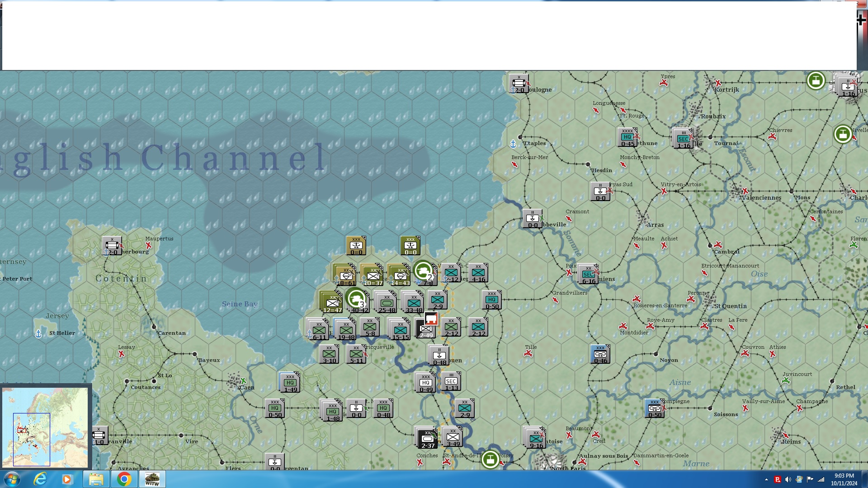Click the volume speaker icon in the tray
The image size is (868, 488).
point(788,479)
